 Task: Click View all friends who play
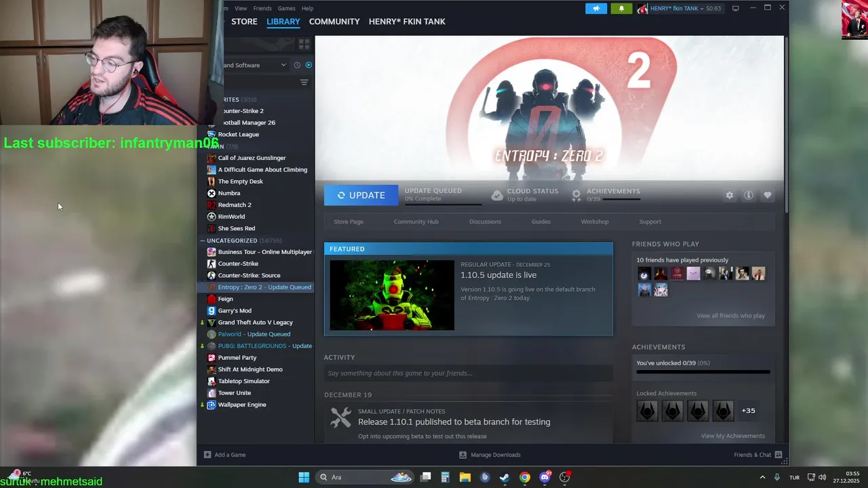(731, 316)
